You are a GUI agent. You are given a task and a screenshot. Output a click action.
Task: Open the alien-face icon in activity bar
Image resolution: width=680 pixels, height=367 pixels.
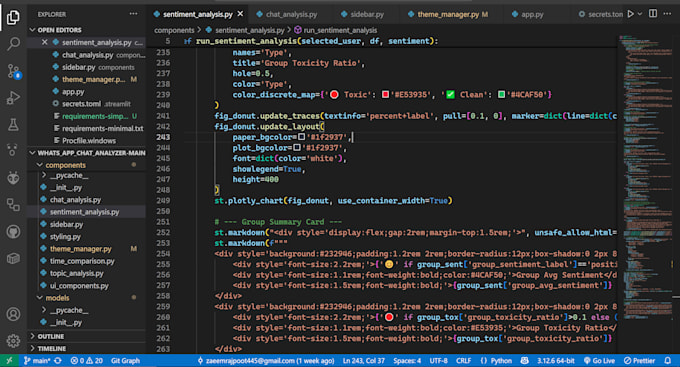click(x=13, y=177)
